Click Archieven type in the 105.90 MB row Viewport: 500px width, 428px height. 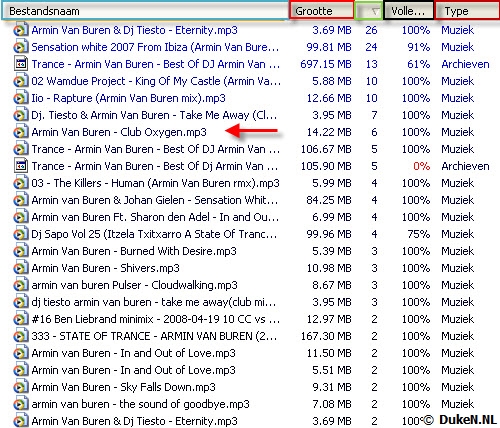tap(465, 166)
